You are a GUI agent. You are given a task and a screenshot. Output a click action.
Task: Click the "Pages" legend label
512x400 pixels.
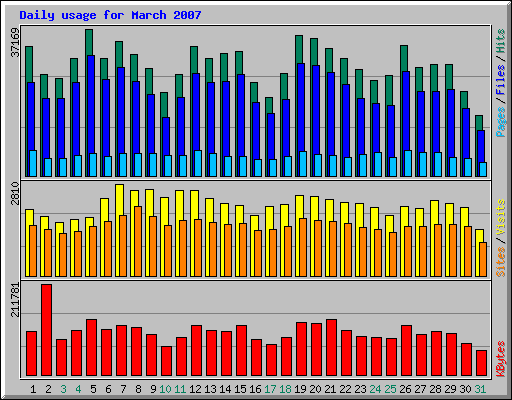click(x=501, y=122)
